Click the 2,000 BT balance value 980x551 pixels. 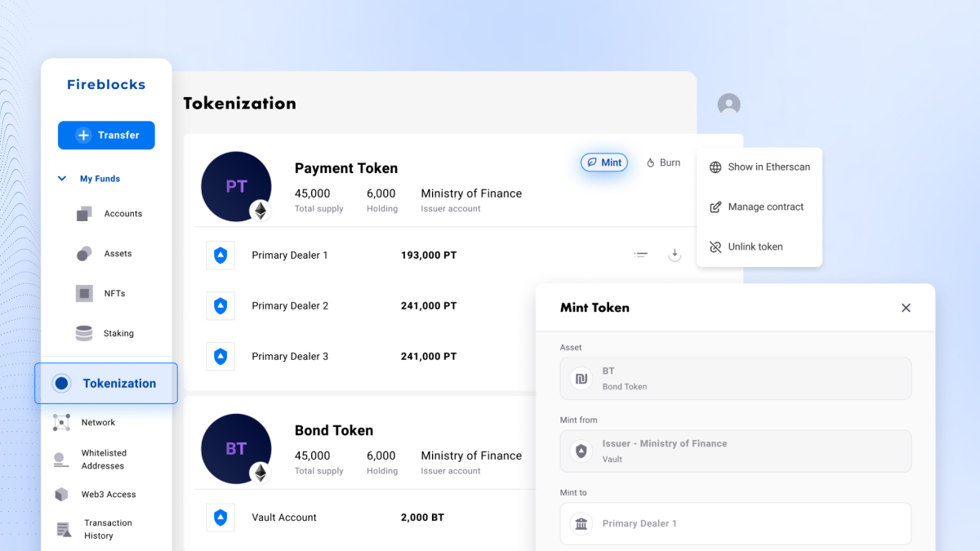(x=422, y=518)
